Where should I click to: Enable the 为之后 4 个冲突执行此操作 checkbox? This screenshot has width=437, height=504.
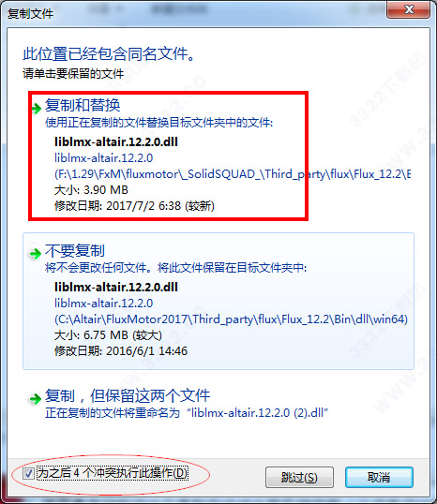[x=28, y=473]
